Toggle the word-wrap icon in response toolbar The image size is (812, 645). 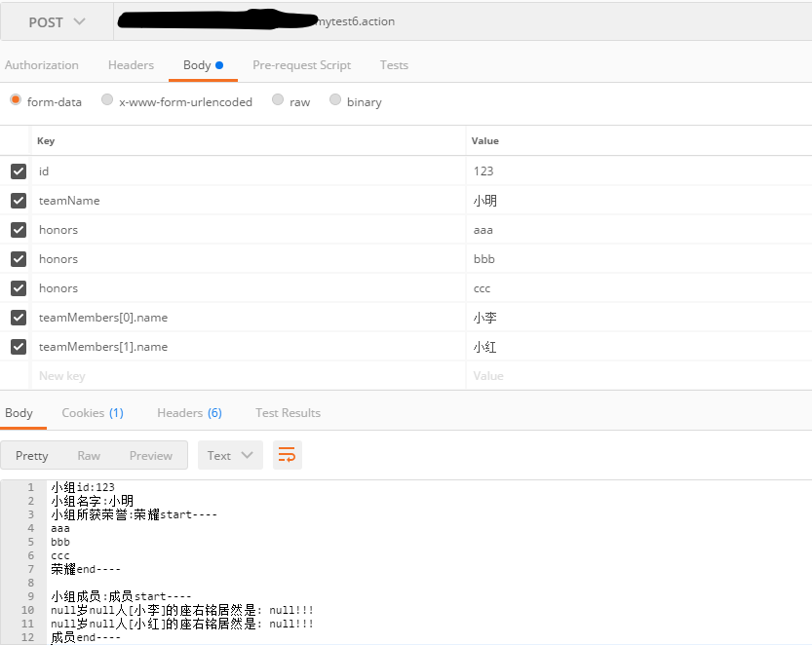tap(287, 455)
